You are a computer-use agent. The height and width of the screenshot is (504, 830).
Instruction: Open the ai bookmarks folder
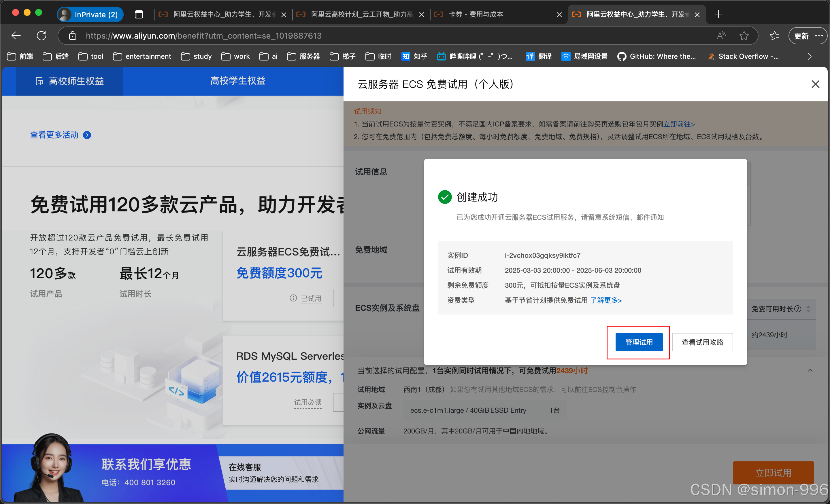[269, 56]
